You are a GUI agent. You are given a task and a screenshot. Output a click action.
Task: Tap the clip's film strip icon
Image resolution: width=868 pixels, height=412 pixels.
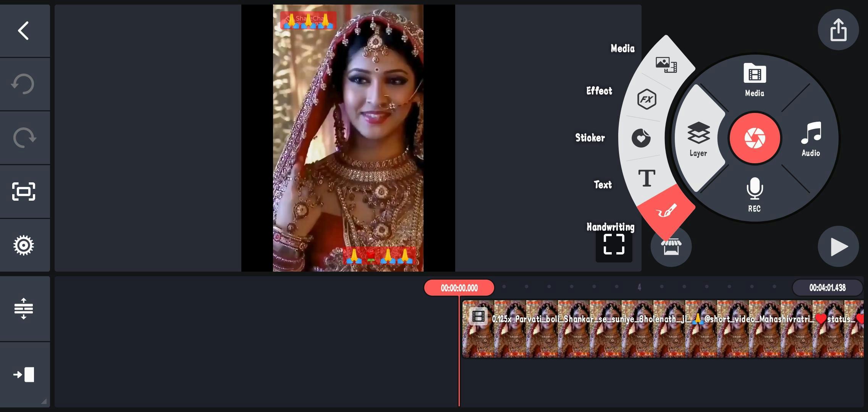[478, 316]
